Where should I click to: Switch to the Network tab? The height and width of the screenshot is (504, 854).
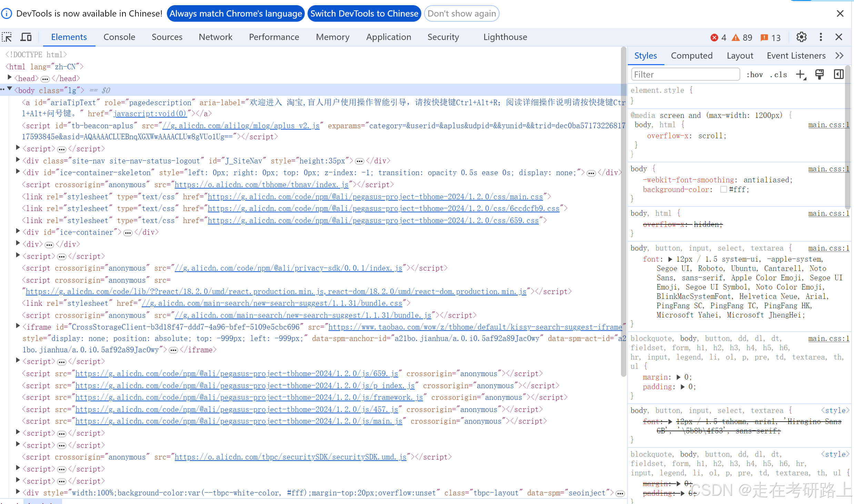(x=215, y=37)
